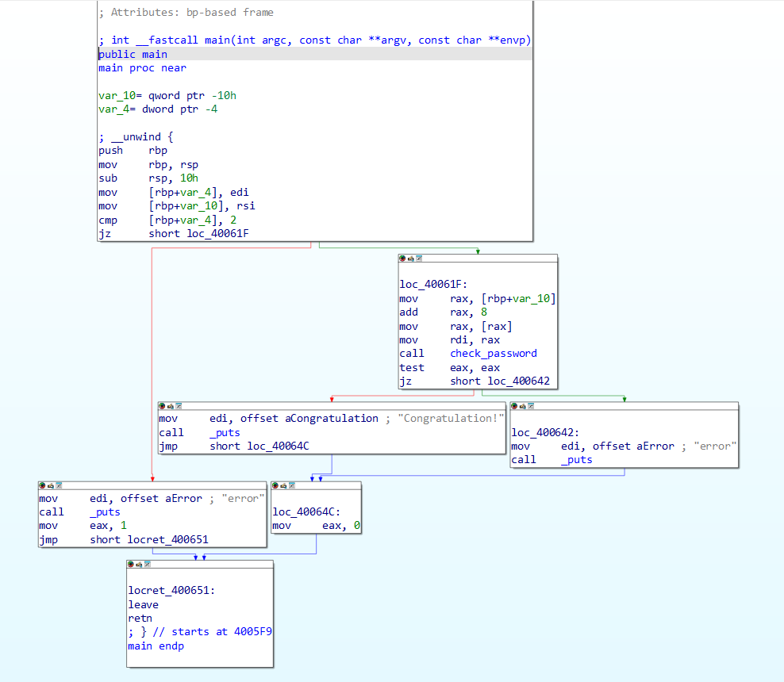The image size is (784, 682).
Task: Select the 'public main' line
Action: (133, 55)
